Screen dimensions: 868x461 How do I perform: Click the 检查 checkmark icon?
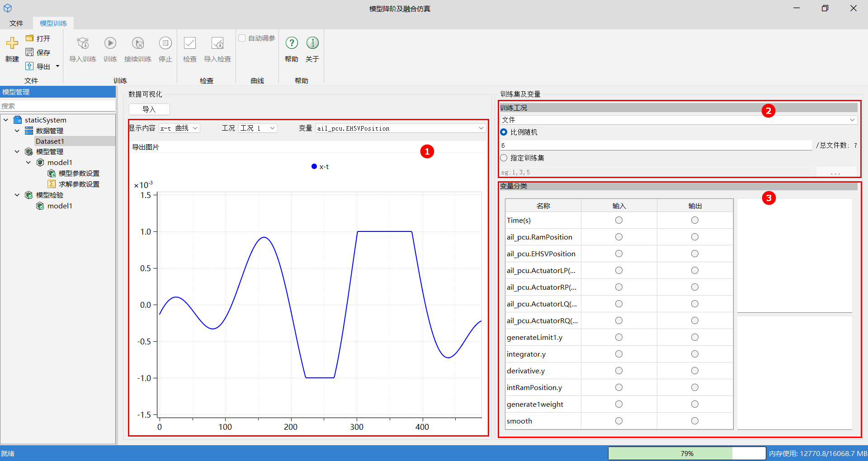click(x=190, y=43)
